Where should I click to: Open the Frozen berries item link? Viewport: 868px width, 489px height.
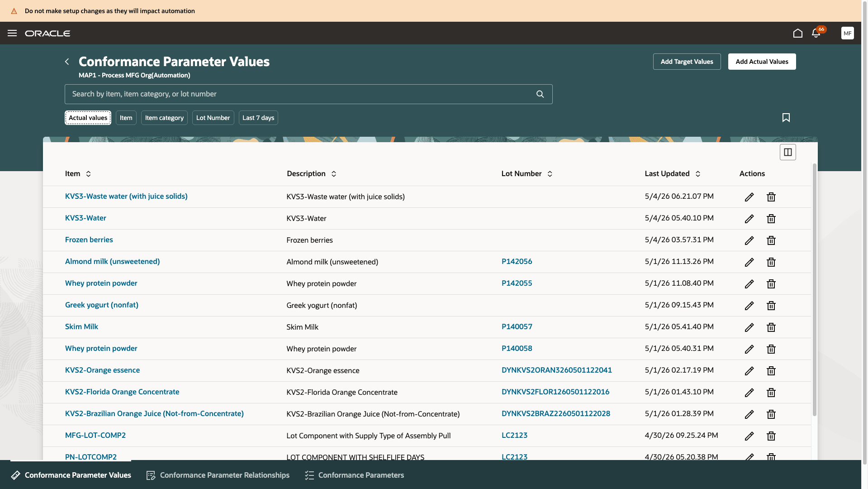89,240
